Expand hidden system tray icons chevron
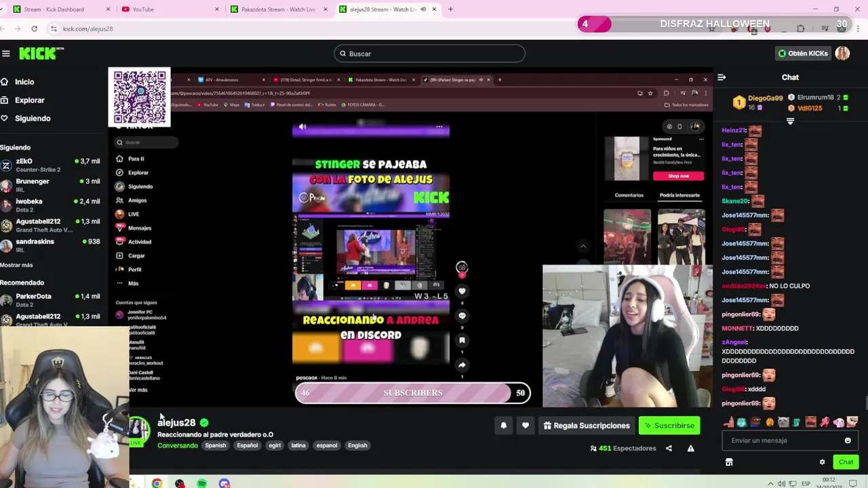The height and width of the screenshot is (488, 868). tap(770, 483)
